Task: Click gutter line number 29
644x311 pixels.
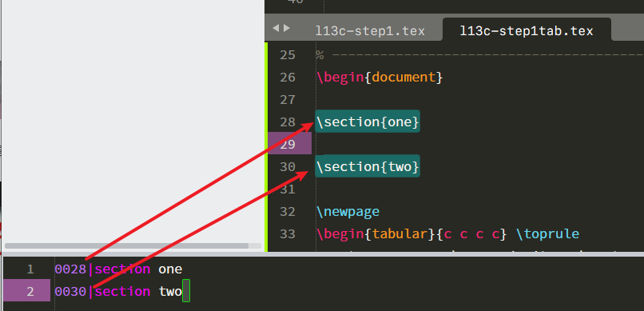Action: point(288,144)
